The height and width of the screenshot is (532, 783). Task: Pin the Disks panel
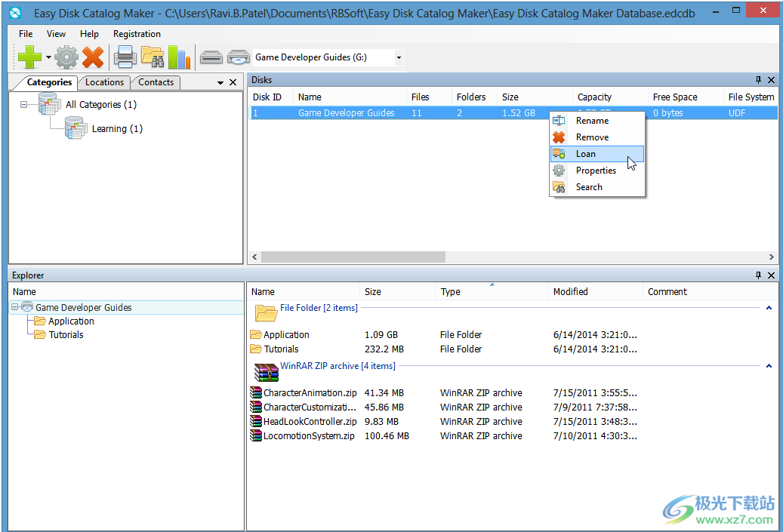759,80
